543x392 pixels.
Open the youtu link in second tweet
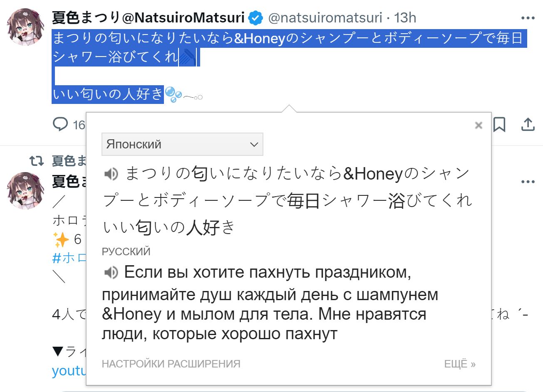tap(69, 370)
